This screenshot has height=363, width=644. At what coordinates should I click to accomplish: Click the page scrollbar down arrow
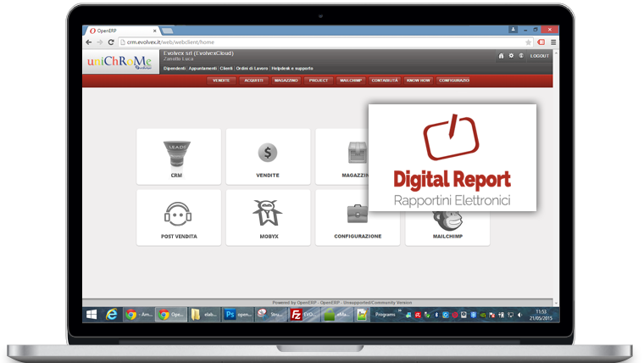556,303
